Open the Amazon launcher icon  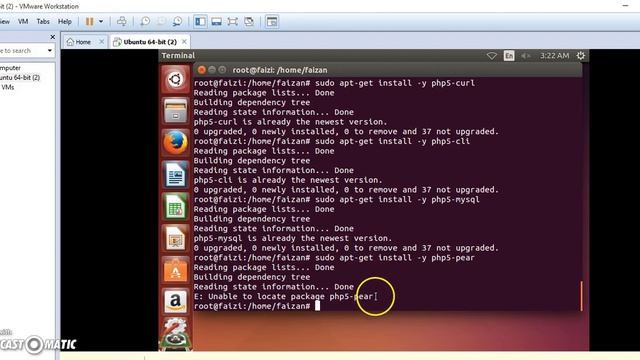176,302
